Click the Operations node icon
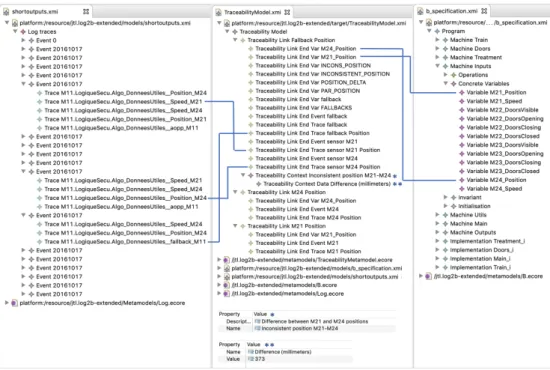 [x=454, y=75]
